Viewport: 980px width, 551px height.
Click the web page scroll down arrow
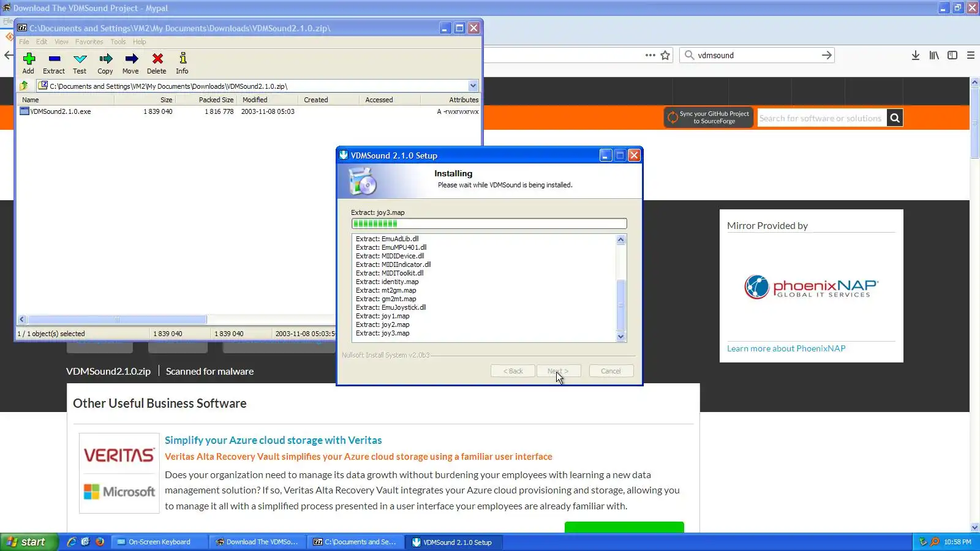click(974, 528)
